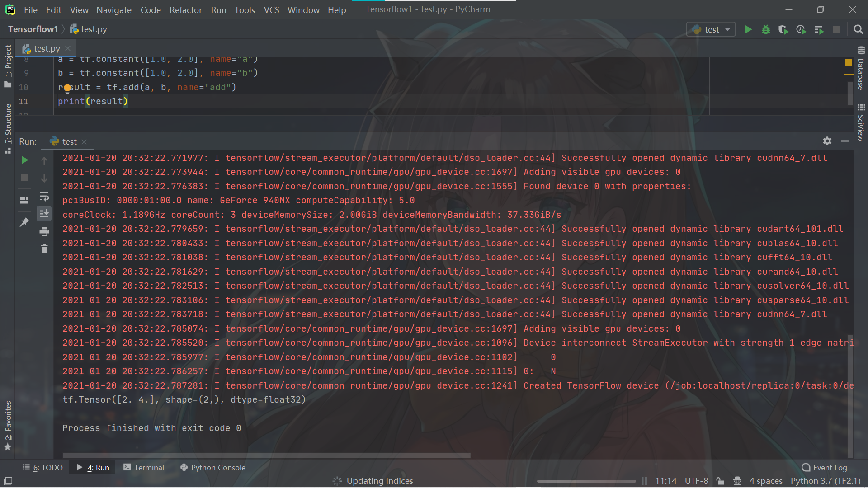Open the 4 spaces indent selector

tap(765, 481)
